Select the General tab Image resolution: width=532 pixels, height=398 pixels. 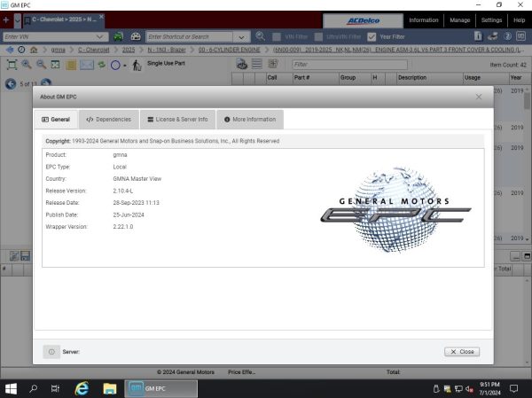pos(56,120)
